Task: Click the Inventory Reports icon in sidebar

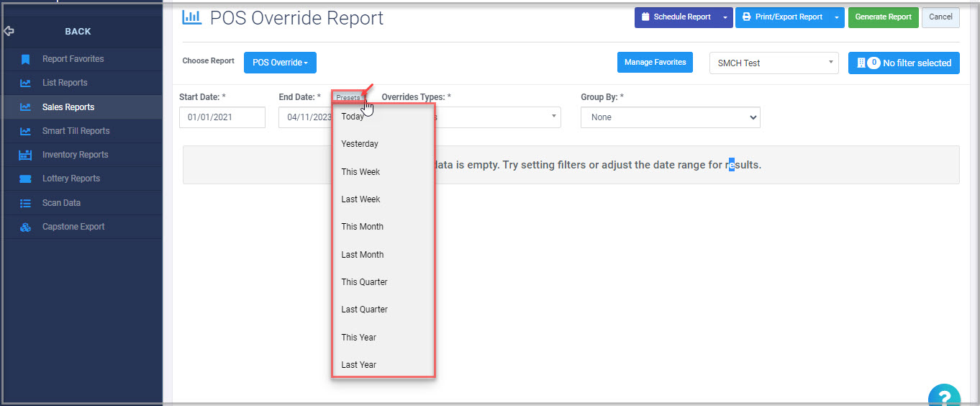Action: coord(25,155)
